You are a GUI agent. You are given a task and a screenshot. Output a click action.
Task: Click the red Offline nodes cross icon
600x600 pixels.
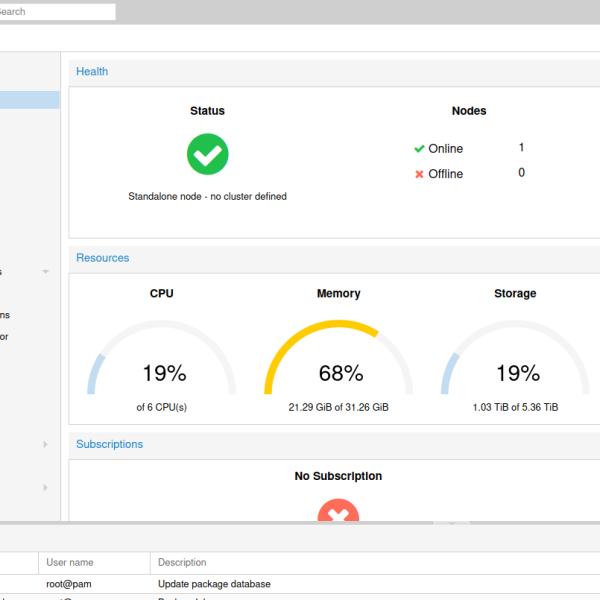point(419,174)
